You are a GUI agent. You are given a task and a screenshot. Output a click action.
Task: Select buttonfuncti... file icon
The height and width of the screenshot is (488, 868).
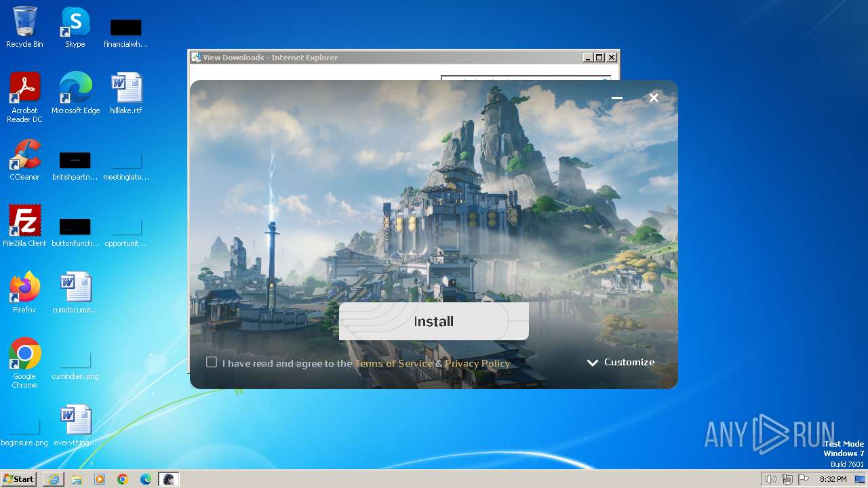(75, 232)
